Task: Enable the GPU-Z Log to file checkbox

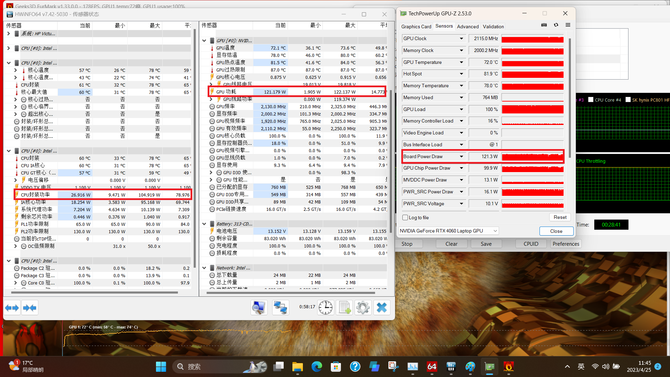Action: coord(405,218)
